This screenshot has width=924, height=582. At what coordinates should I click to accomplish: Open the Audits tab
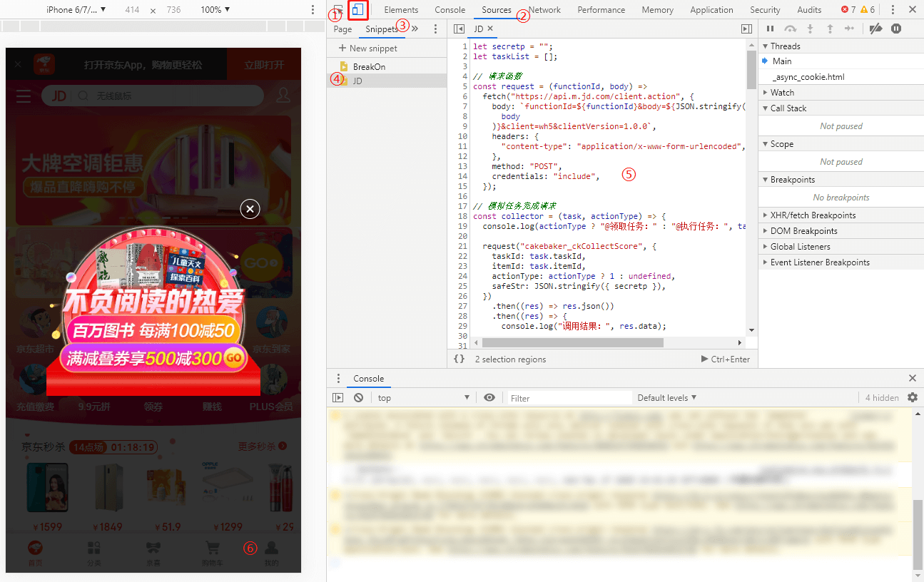pos(809,10)
